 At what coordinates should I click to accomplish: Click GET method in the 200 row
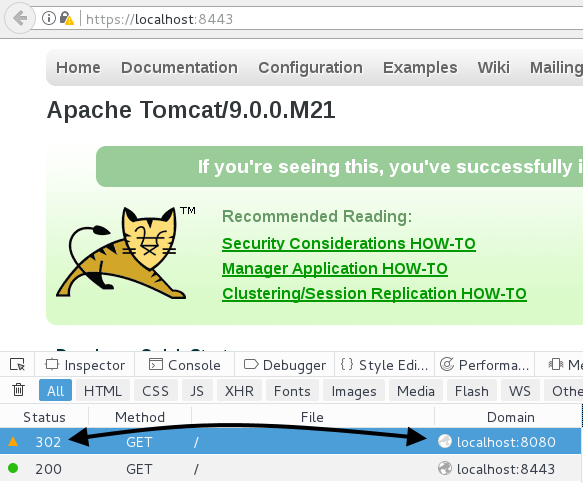[x=139, y=469]
